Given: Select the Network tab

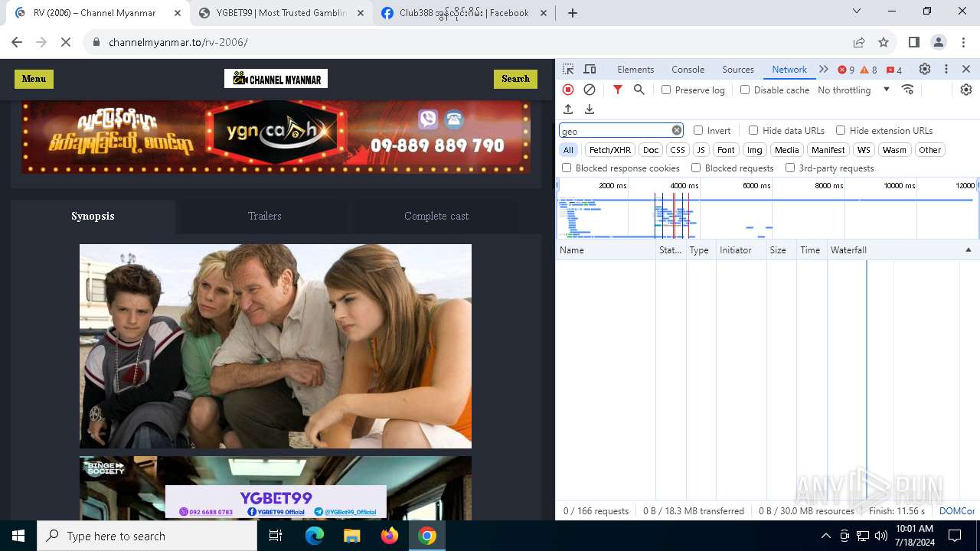Looking at the screenshot, I should tap(789, 69).
